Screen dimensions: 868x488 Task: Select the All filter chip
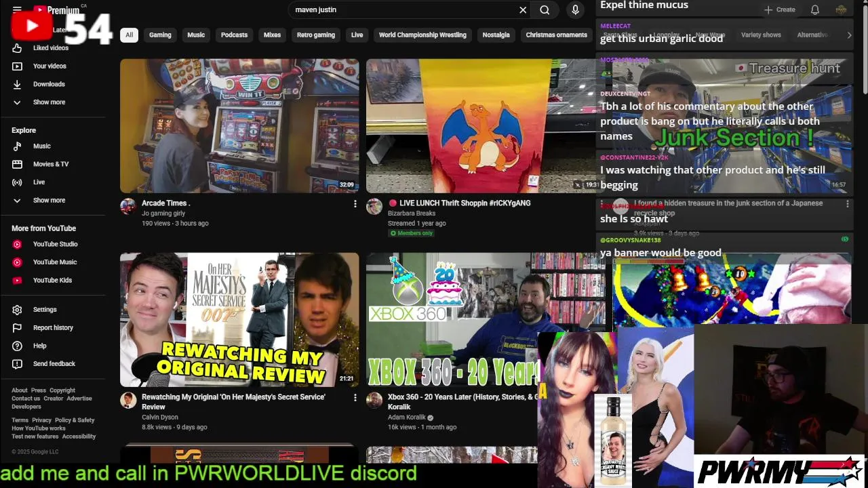[x=129, y=35]
